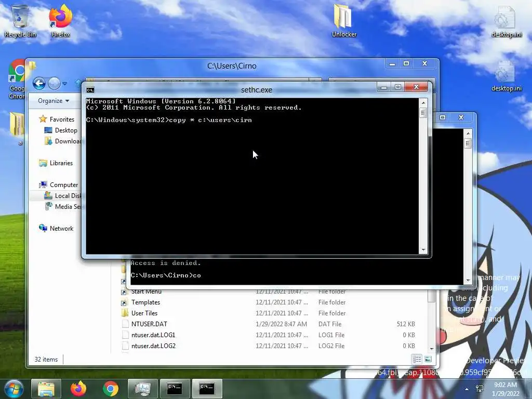
Task: Open the clock showing 9:02 AM
Action: (x=506, y=389)
